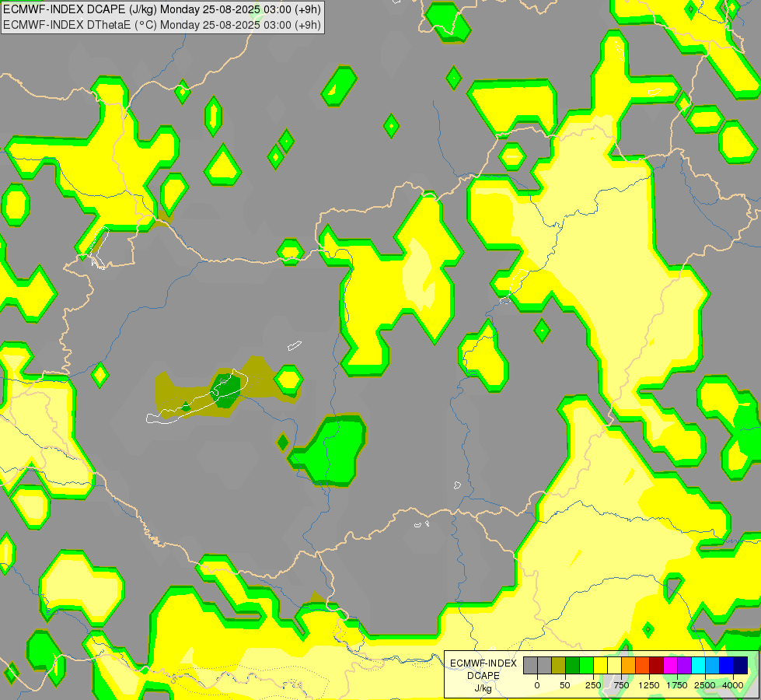Select the dark green legend swatch
Viewport: 761px width, 700px height.
click(572, 665)
